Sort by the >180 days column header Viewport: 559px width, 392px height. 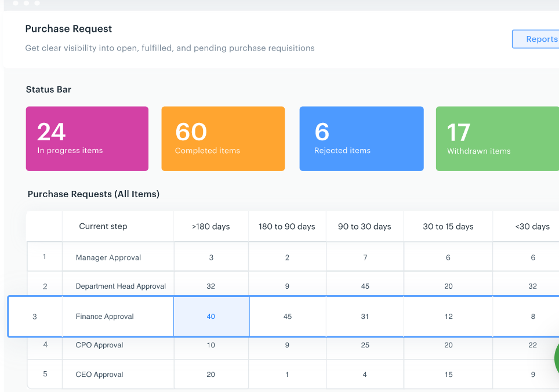210,226
